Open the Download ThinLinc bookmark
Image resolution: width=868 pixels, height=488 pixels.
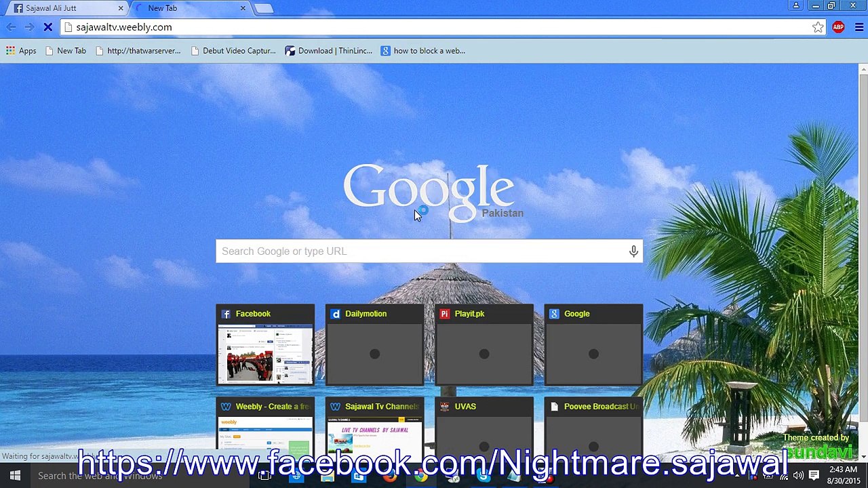pyautogui.click(x=329, y=51)
